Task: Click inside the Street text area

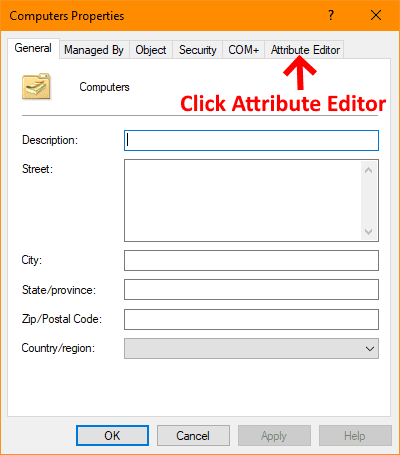Action: pos(243,200)
